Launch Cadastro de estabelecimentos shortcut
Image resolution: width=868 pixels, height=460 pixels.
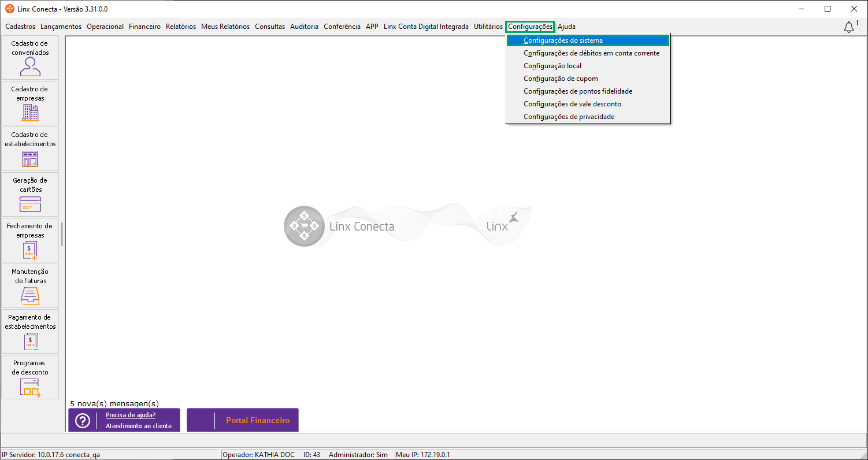(x=30, y=149)
